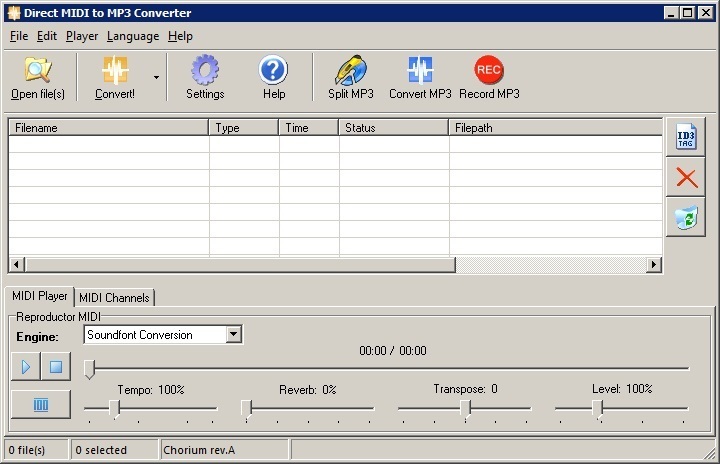Remove selected file with red X icon

coord(685,178)
